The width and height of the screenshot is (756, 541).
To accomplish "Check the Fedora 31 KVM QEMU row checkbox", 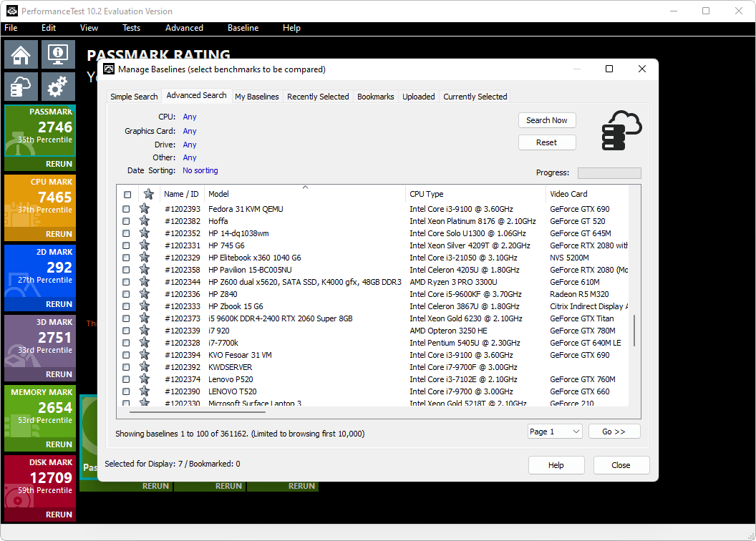I will pos(126,209).
